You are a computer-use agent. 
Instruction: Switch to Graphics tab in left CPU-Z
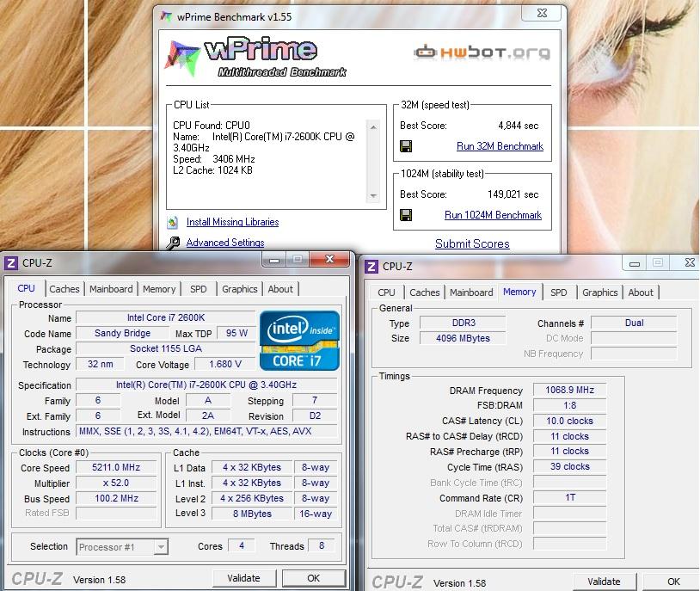point(240,289)
